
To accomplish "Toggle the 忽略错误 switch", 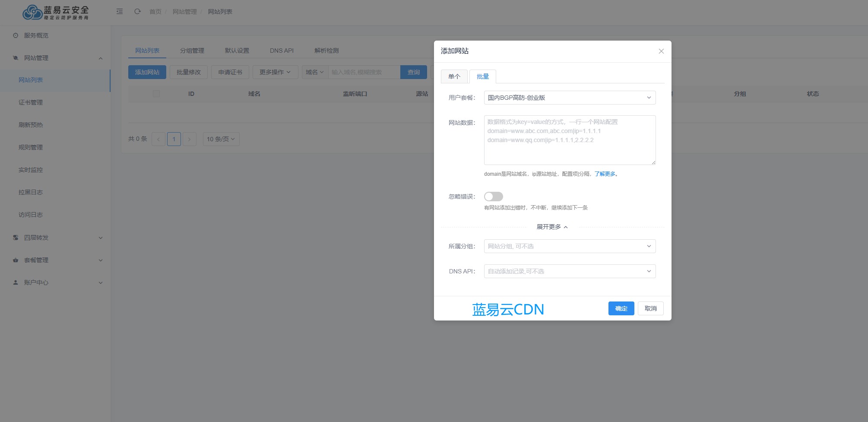I will point(493,197).
